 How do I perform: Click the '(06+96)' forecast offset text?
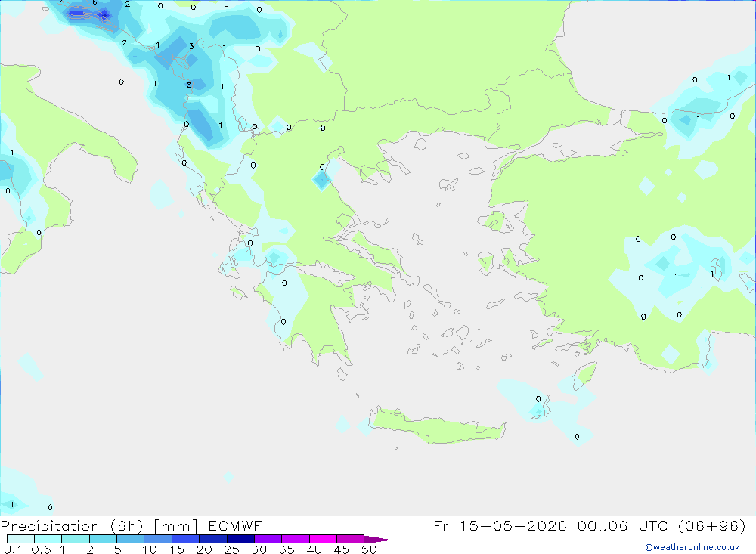tap(711, 525)
